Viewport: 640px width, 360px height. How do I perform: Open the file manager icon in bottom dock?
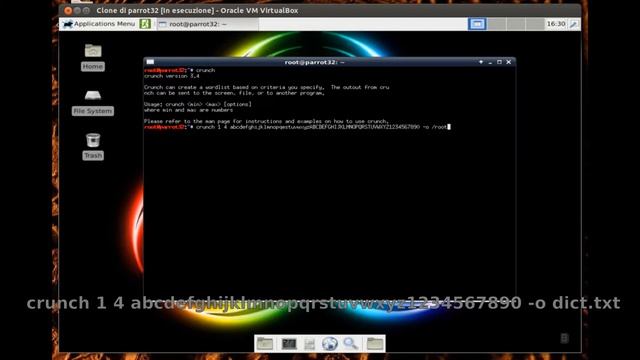264,344
